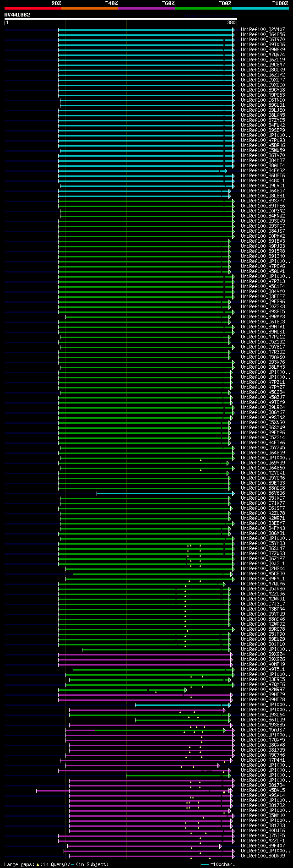The width and height of the screenshot is (293, 868).
Task: Click the cyan alignment bar of UniRef100_B6V6Q6
Action: 165,493
